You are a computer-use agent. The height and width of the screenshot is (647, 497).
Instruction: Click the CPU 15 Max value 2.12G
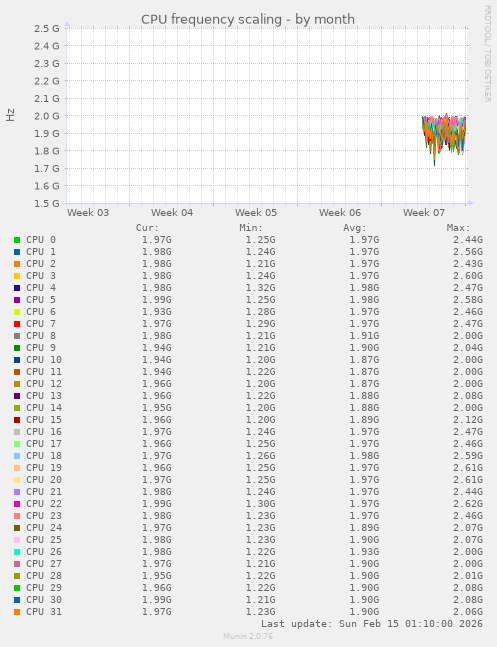coord(468,420)
